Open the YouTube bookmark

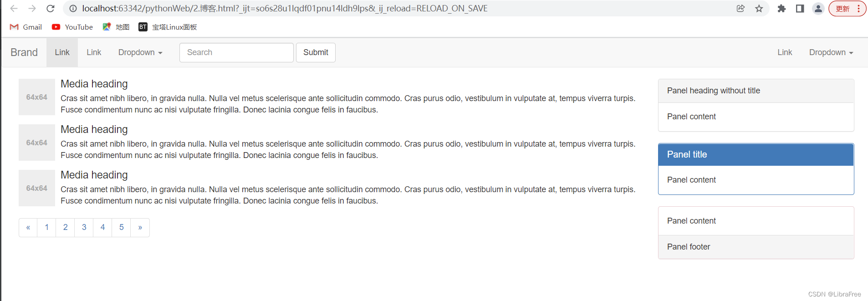point(72,27)
